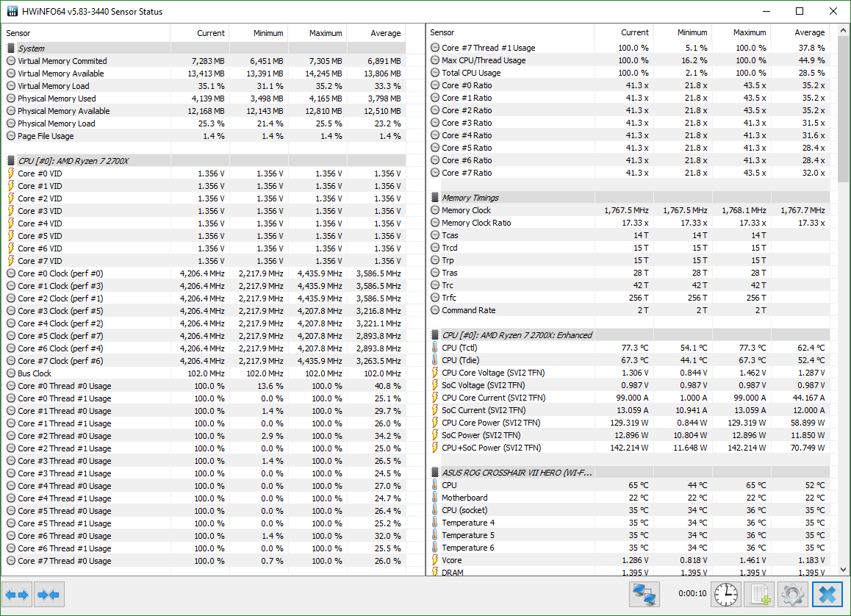The image size is (851, 616).
Task: Click the left pane Average column header
Action: pos(376,33)
